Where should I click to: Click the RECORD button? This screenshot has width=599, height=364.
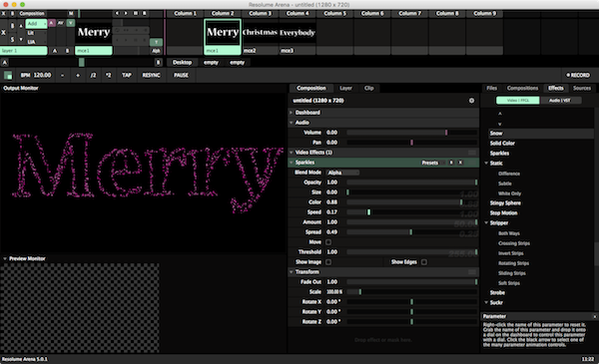click(x=578, y=75)
